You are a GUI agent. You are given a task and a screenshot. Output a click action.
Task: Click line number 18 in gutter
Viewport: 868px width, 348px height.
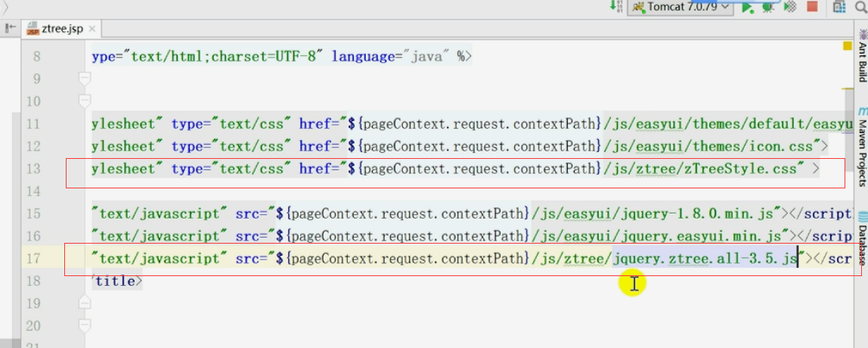click(33, 281)
